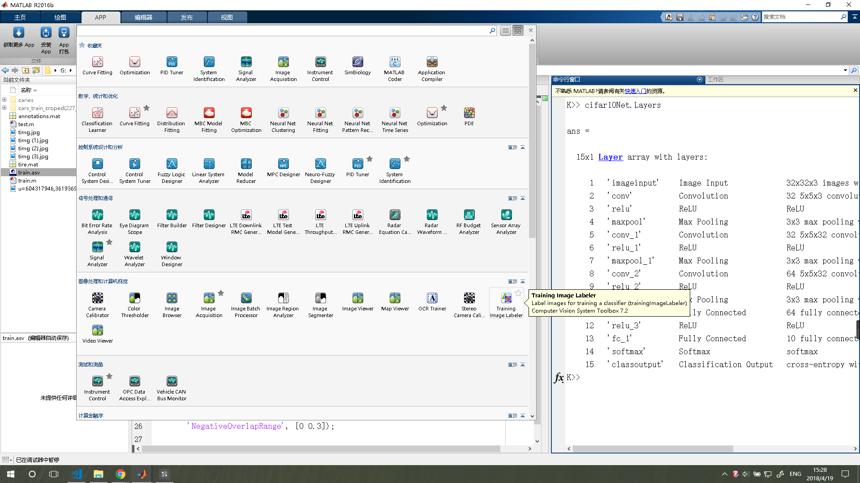Open the Camera Calibrator app
This screenshot has width=860, height=483.
[x=97, y=304]
